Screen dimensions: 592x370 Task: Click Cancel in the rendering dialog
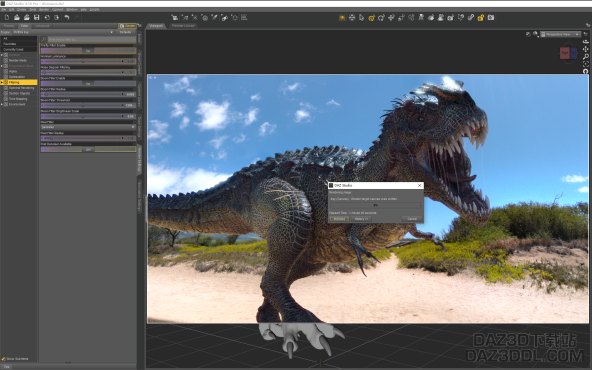pyautogui.click(x=412, y=219)
